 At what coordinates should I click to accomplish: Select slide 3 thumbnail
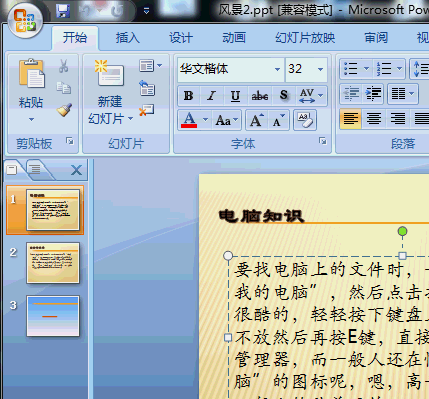(53, 316)
